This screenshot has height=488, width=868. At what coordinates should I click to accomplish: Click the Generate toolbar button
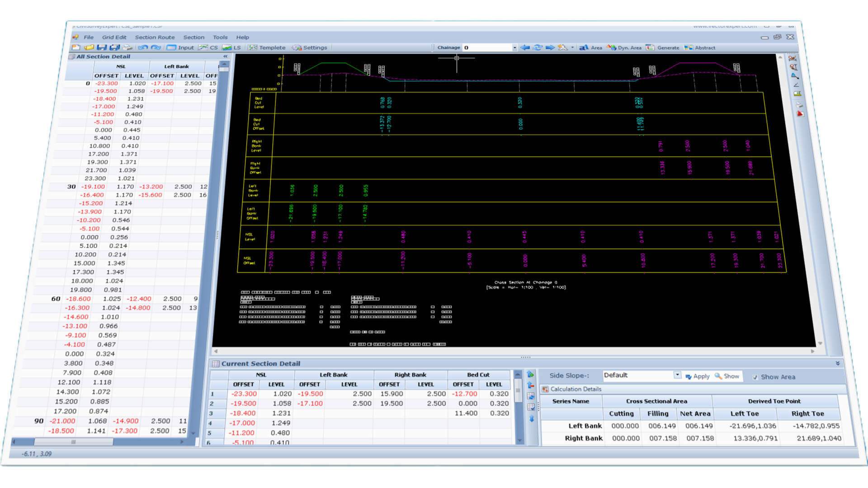click(x=663, y=47)
